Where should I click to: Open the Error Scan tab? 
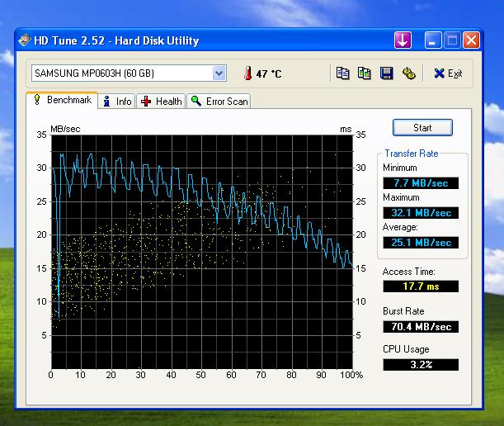(x=219, y=102)
